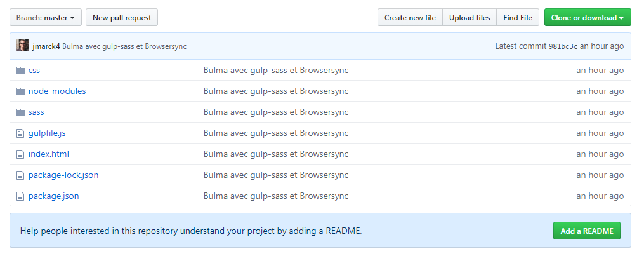Image resolution: width=644 pixels, height=263 pixels.
Task: Open the sass folder link
Action: pyautogui.click(x=36, y=112)
